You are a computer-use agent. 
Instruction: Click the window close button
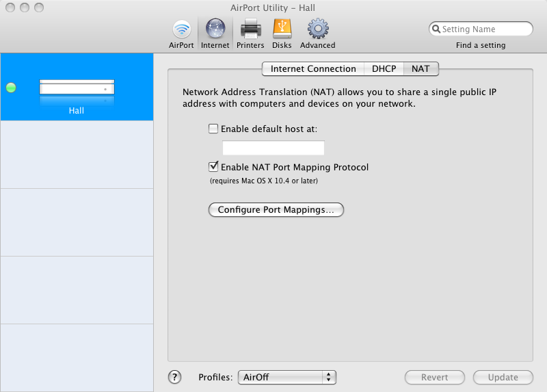coord(10,8)
